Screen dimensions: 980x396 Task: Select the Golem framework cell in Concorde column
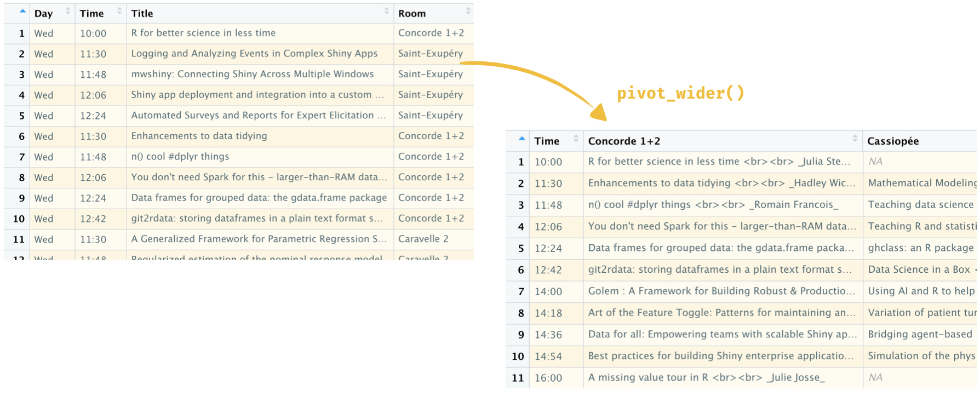pos(721,291)
